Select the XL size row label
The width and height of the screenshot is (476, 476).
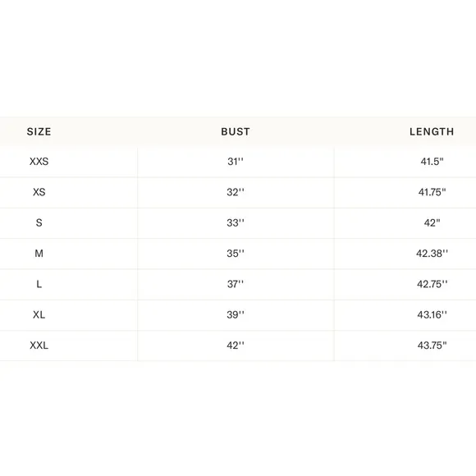39,315
